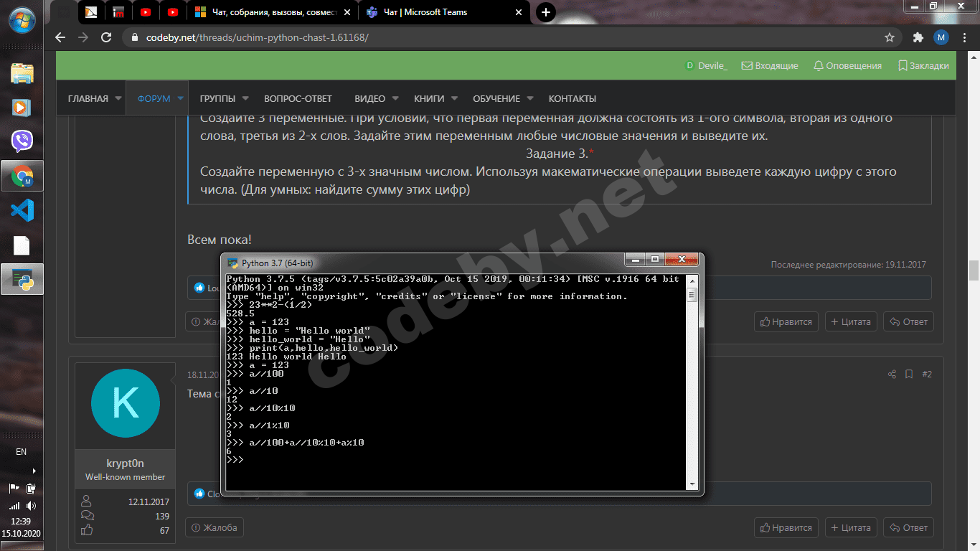Click the bookmark icon on post #2
The width and height of the screenshot is (980, 551).
click(909, 374)
